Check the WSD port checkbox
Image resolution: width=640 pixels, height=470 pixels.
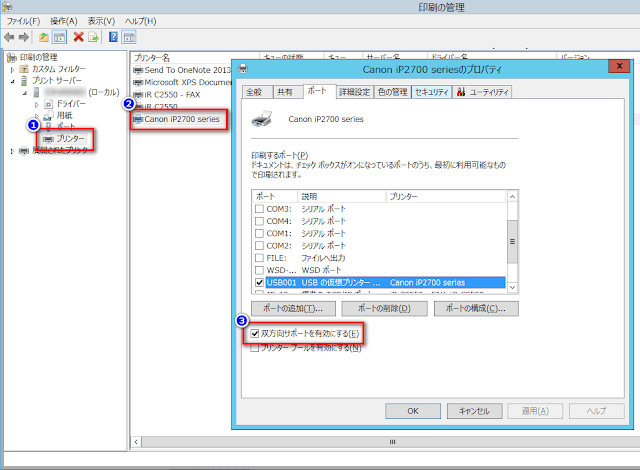[x=259, y=270]
